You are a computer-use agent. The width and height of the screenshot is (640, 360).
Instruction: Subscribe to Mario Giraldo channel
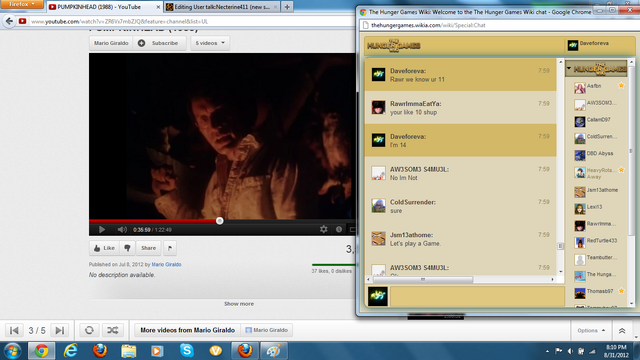tap(160, 43)
